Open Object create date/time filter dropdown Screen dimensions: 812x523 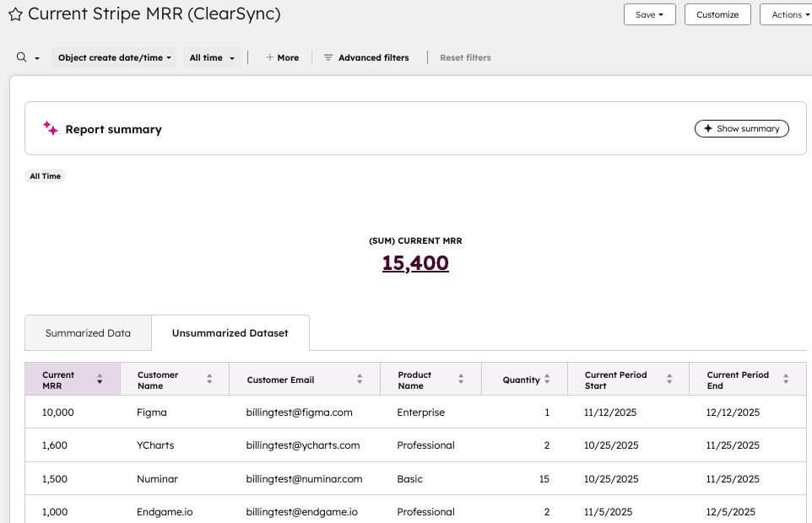point(115,57)
